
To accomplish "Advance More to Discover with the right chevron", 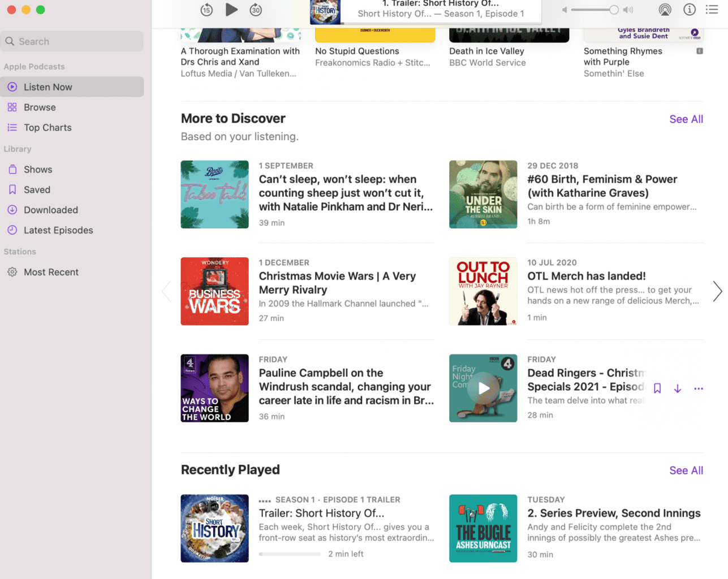I will point(717,291).
